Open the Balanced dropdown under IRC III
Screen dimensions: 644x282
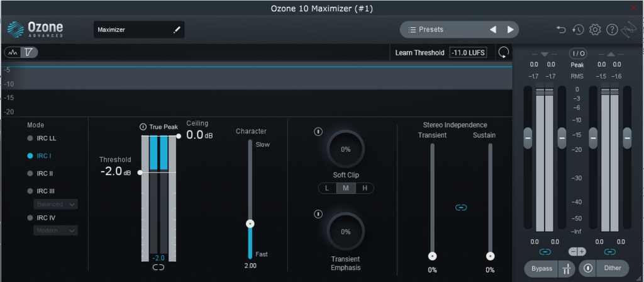tap(55, 205)
